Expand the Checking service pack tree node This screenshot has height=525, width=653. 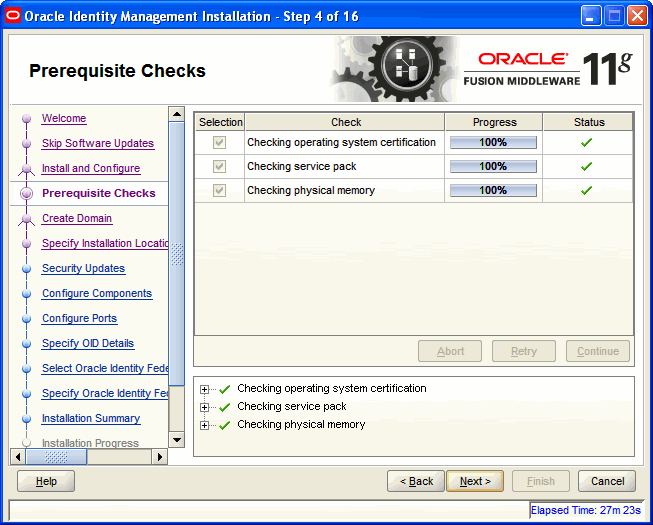(204, 407)
